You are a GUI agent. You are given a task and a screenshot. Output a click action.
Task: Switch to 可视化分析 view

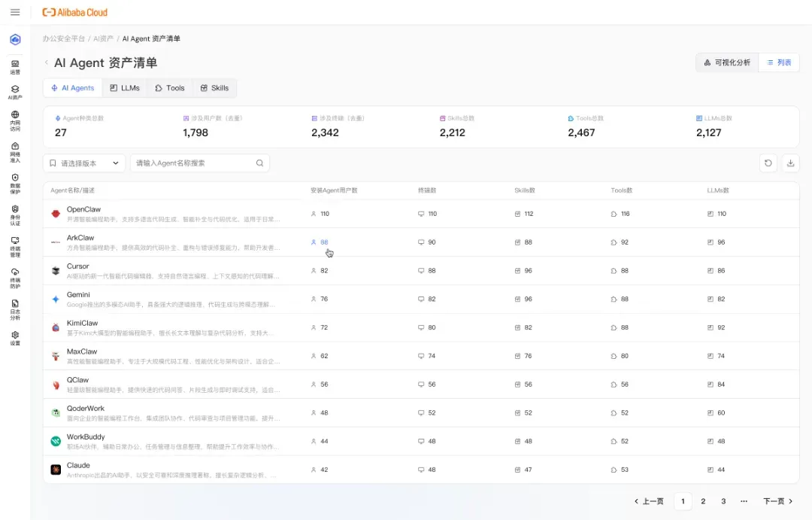pos(727,62)
